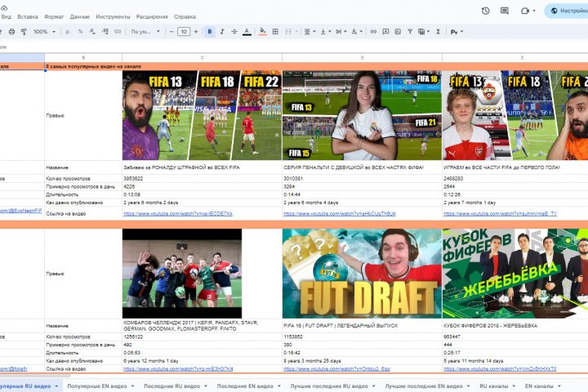Select cell with duration 0:14:44
Viewport: 588px width, 392px height.
click(x=362, y=194)
